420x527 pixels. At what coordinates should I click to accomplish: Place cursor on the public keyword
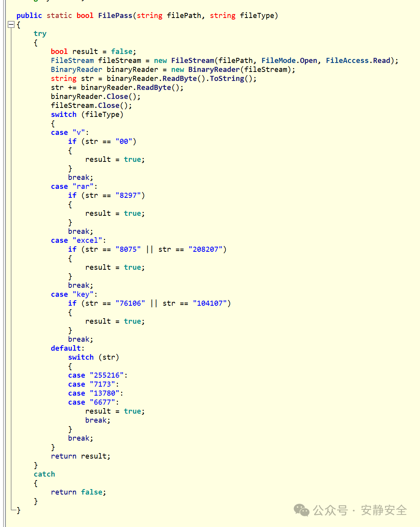tap(29, 16)
